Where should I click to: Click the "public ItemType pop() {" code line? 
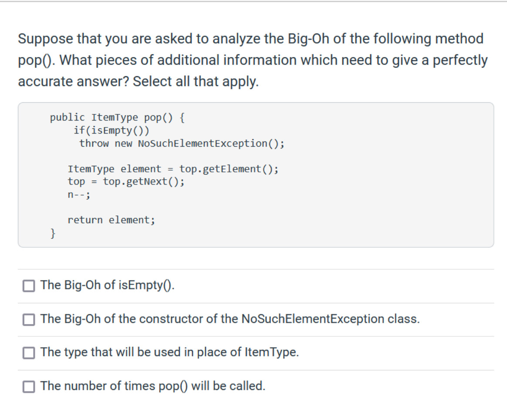click(x=117, y=117)
